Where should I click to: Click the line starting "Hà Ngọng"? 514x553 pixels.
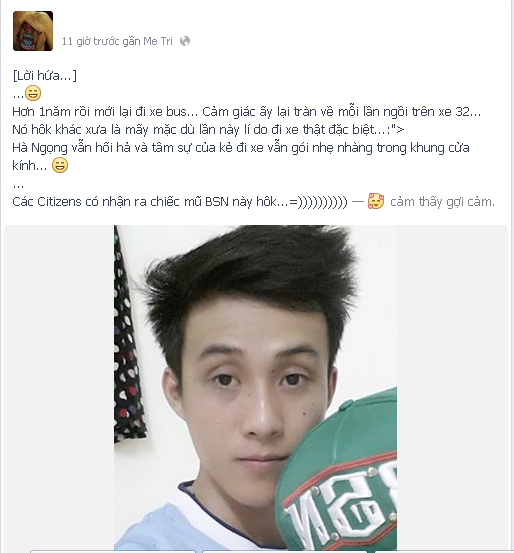coord(241,147)
